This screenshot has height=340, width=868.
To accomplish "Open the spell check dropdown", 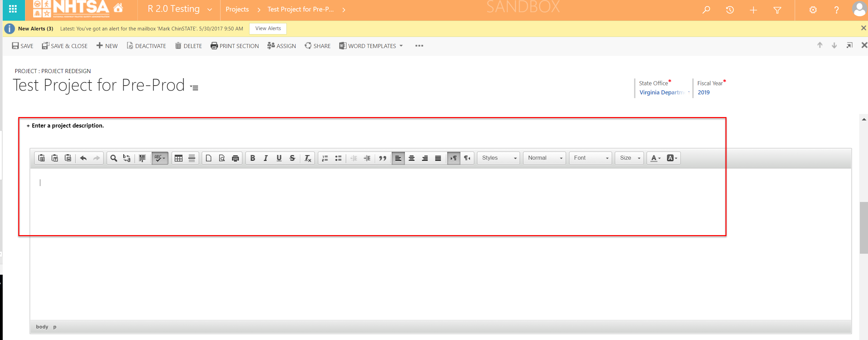I will tap(160, 158).
